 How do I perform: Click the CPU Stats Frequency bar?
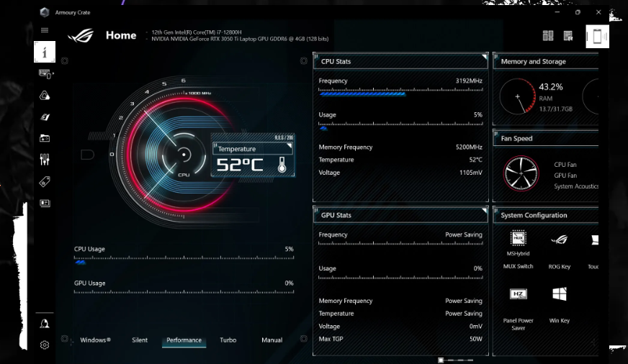400,92
